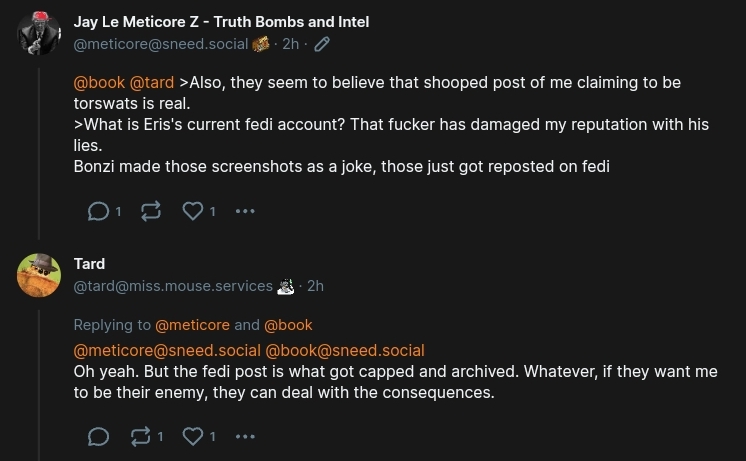Open Tard's profile avatar
This screenshot has height=461, width=746.
[x=39, y=275]
